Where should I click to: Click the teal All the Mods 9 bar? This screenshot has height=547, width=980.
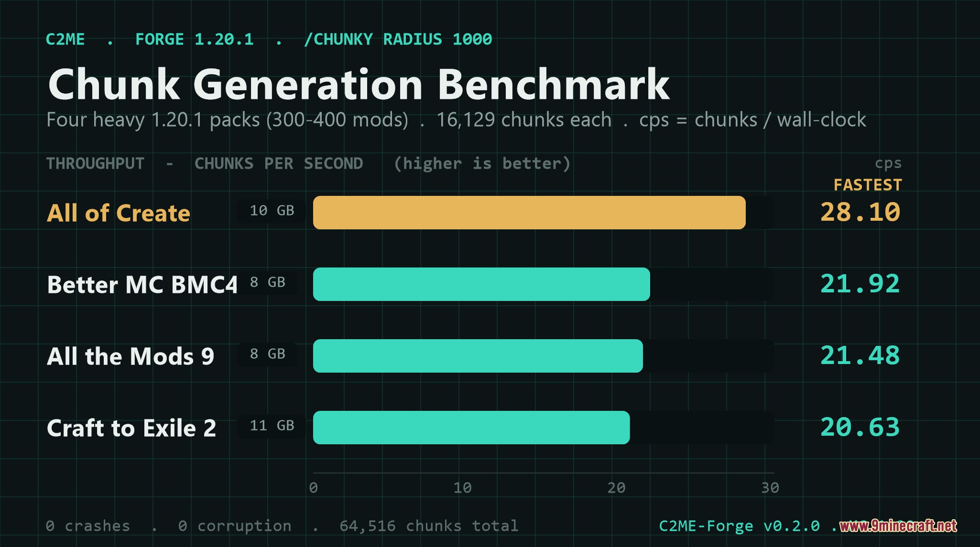click(478, 356)
